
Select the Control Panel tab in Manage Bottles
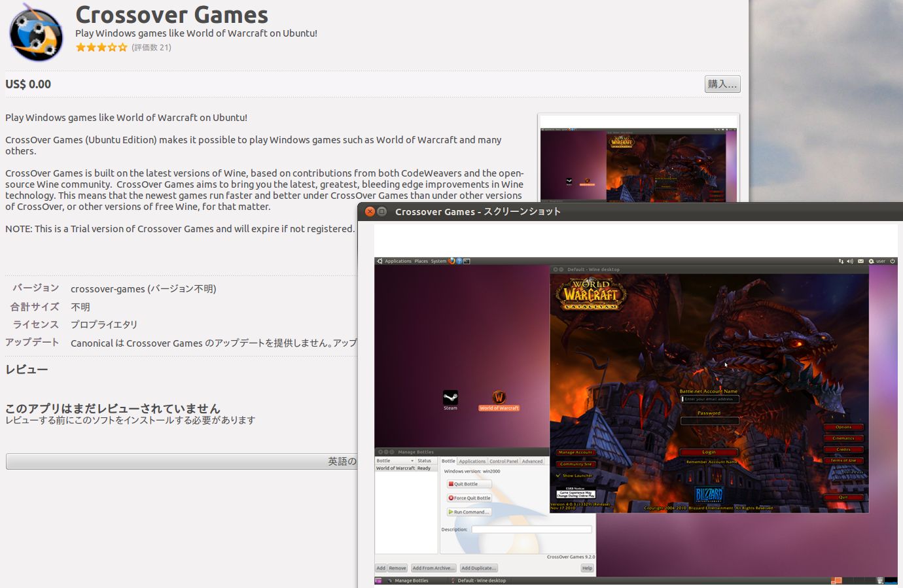(x=504, y=461)
